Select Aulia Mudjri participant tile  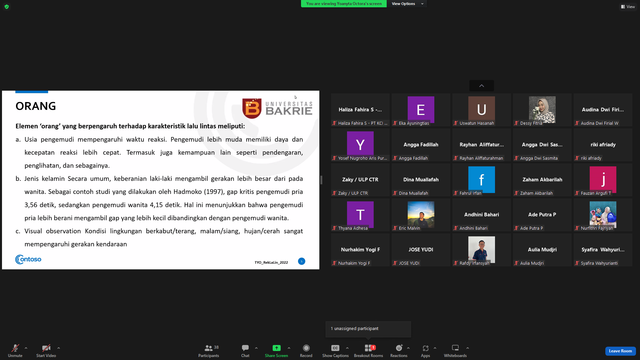click(542, 250)
